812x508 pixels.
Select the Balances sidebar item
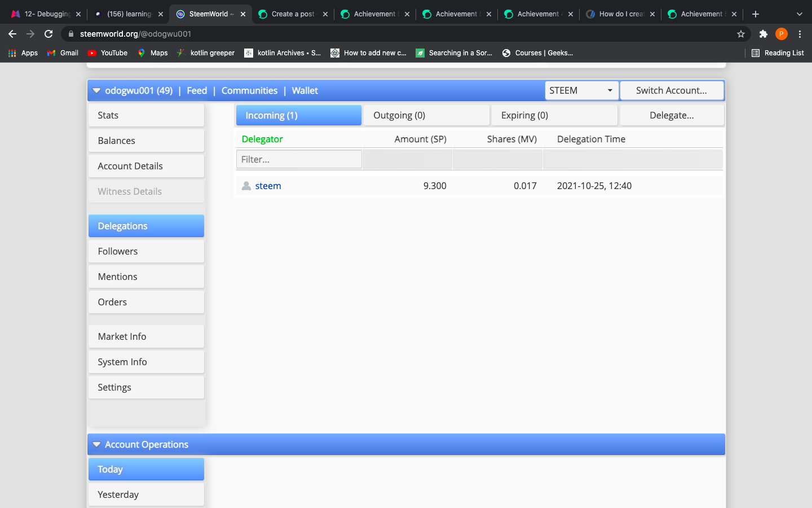(146, 141)
